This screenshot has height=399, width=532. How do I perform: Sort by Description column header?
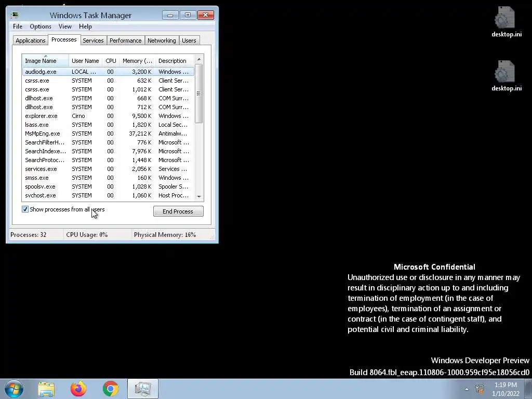point(175,61)
